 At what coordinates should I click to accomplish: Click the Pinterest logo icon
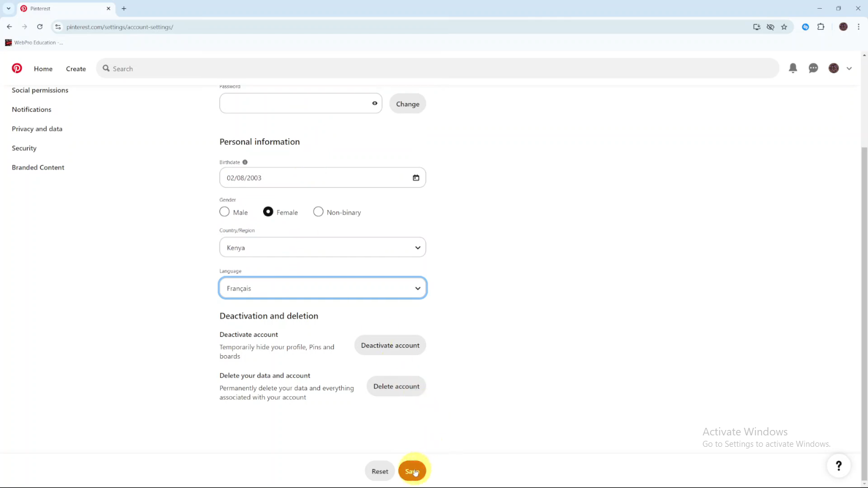17,68
